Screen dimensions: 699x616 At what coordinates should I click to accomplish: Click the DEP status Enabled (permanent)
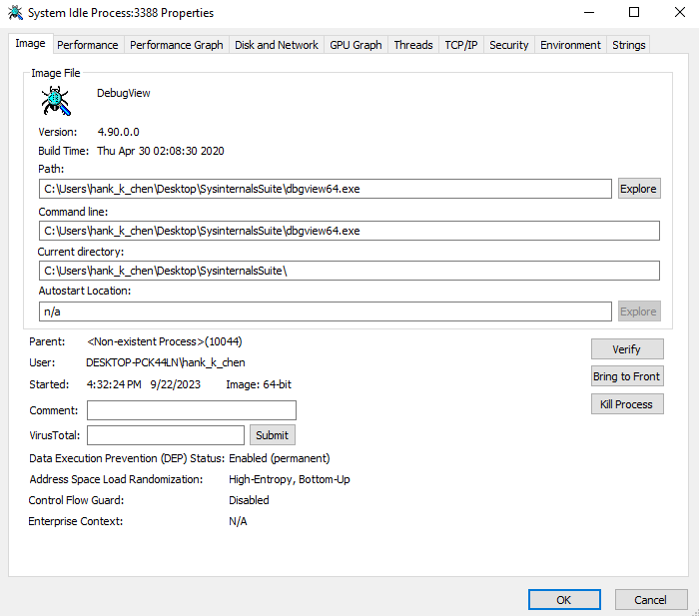[279, 458]
